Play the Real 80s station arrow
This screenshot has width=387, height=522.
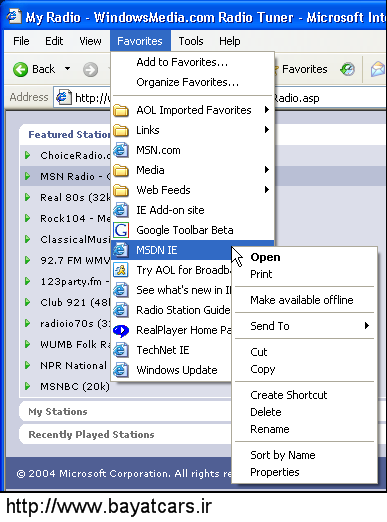(x=28, y=197)
